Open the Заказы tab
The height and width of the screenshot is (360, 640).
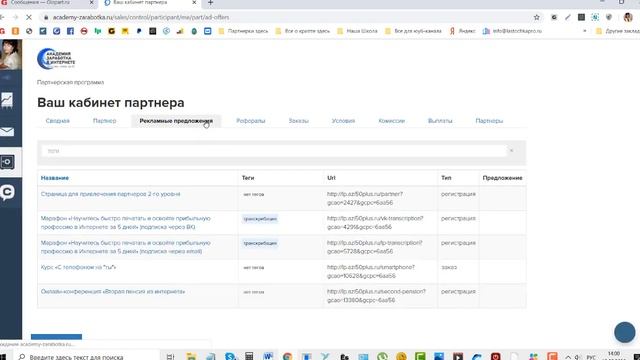point(298,121)
